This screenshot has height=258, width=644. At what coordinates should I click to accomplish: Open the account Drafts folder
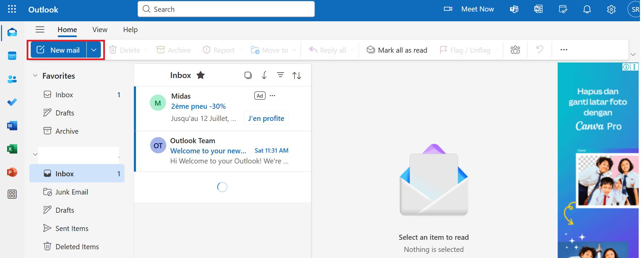pos(77,210)
